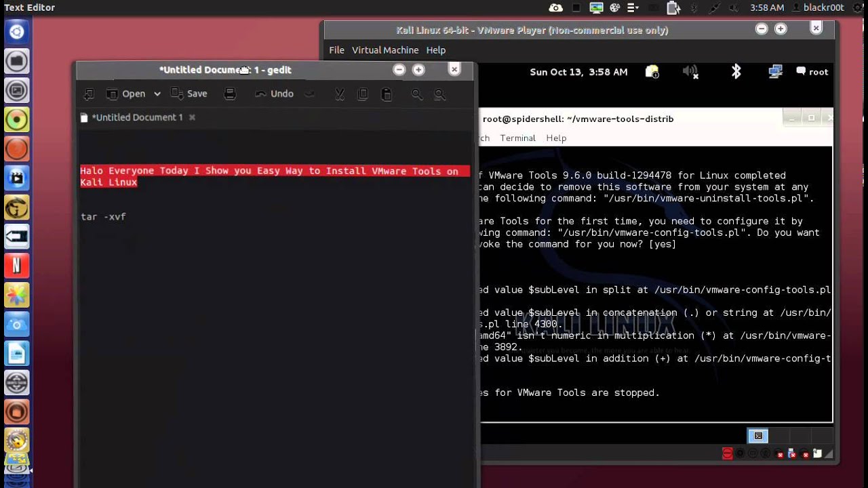Open the blackr00t user menu

point(818,7)
